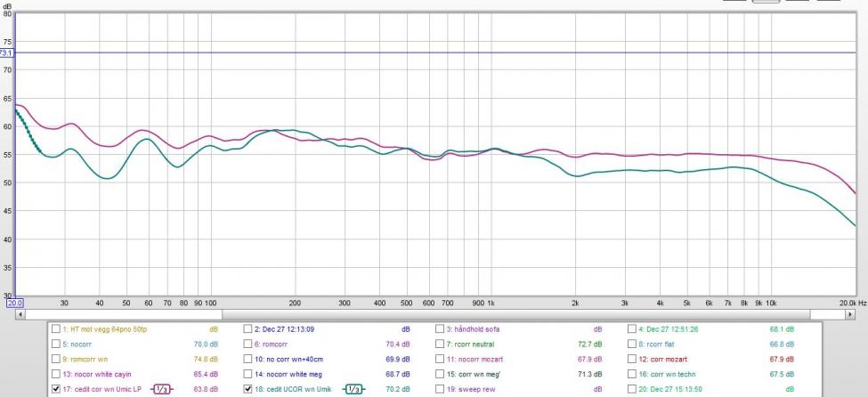Tick 13: nocor white cayin checkbox
This screenshot has height=397, width=868.
(56, 374)
